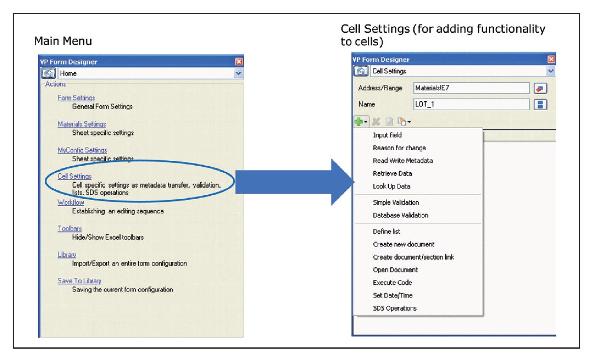This screenshot has width=593, height=364.
Task: Open the Cell Settings link
Action: pyautogui.click(x=74, y=176)
